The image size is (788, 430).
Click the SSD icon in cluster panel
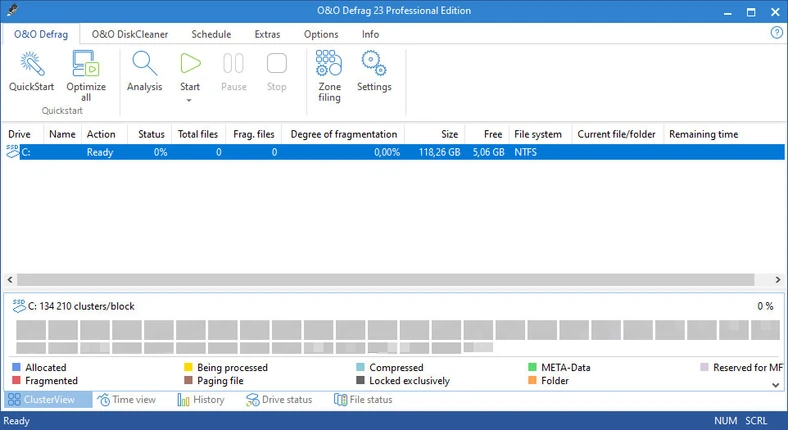[x=19, y=305]
